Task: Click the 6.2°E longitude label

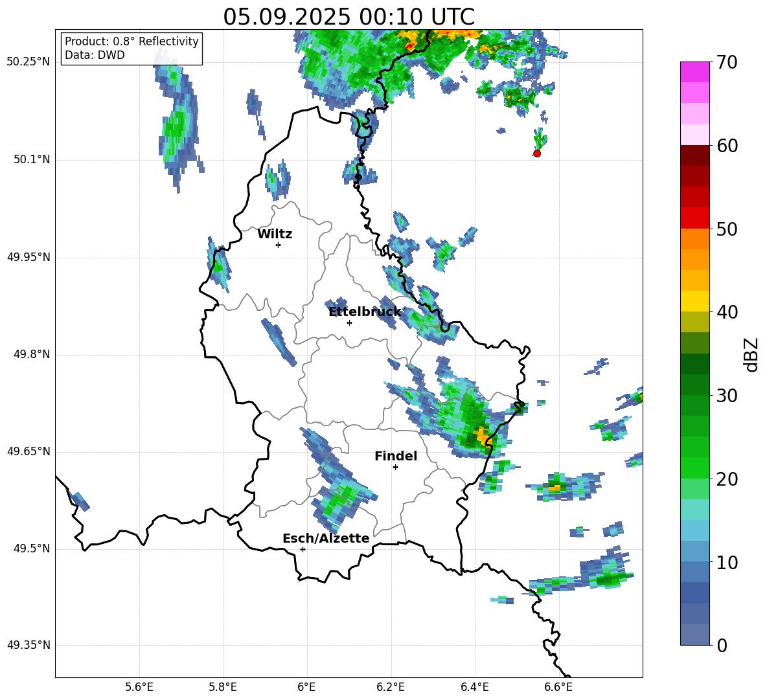Action: pyautogui.click(x=391, y=687)
